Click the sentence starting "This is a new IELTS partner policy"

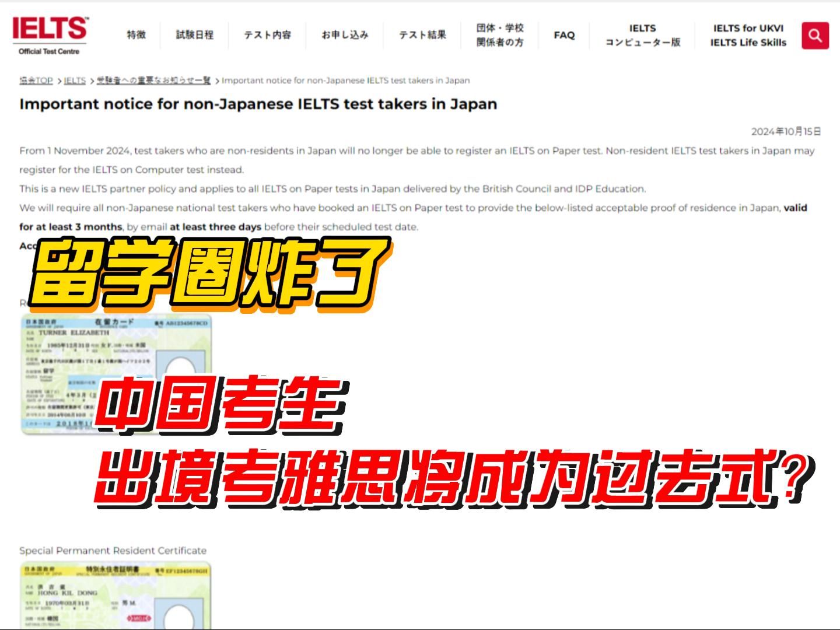click(x=332, y=188)
